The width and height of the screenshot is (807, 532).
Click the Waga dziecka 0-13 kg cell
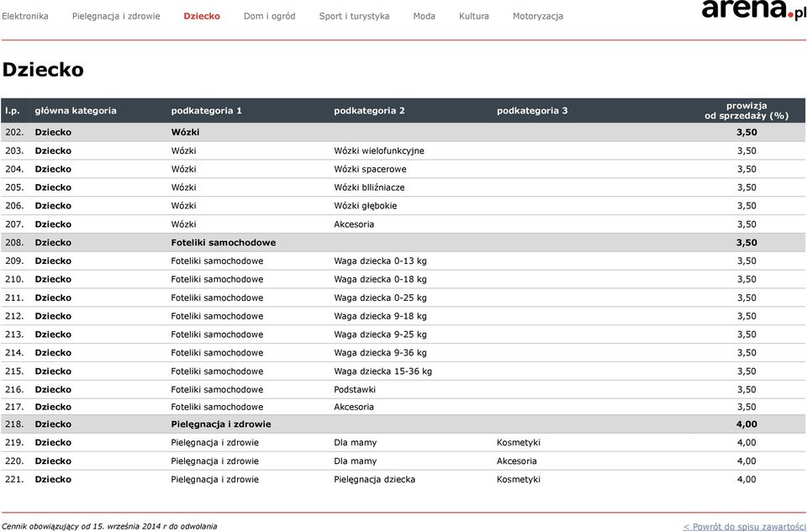point(380,261)
